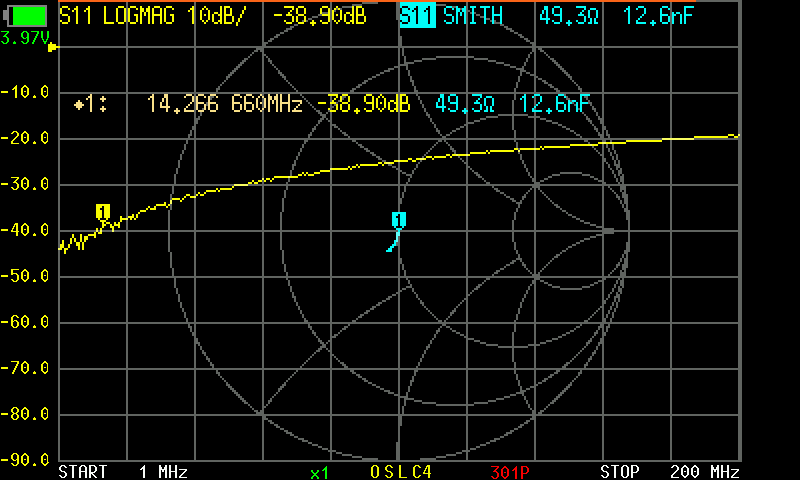Tap the green x1 averaging indicator
Image resolution: width=800 pixels, height=480 pixels.
[319, 473]
